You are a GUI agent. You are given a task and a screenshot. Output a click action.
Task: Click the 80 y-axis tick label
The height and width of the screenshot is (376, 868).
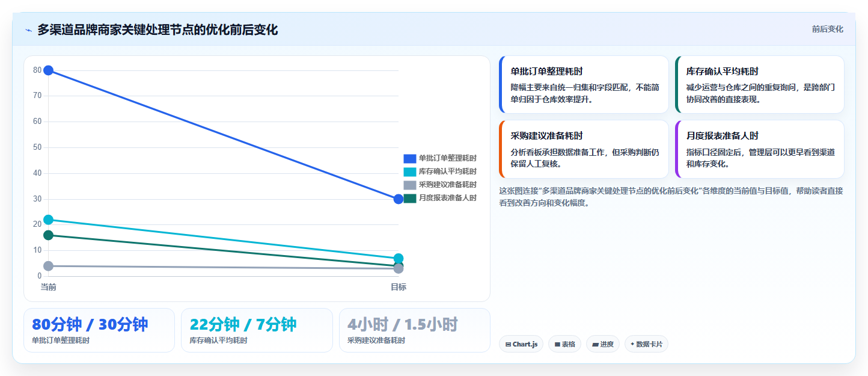pyautogui.click(x=37, y=70)
